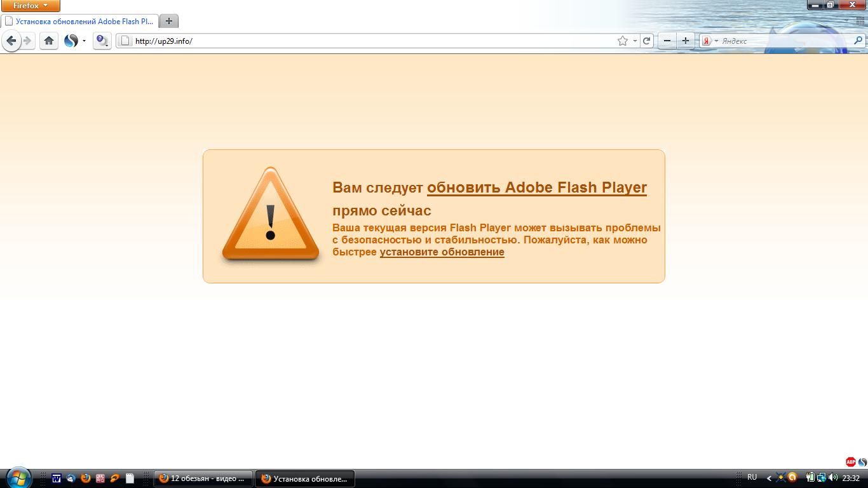Switch to "Установка обновле..." taskbar button

[305, 478]
